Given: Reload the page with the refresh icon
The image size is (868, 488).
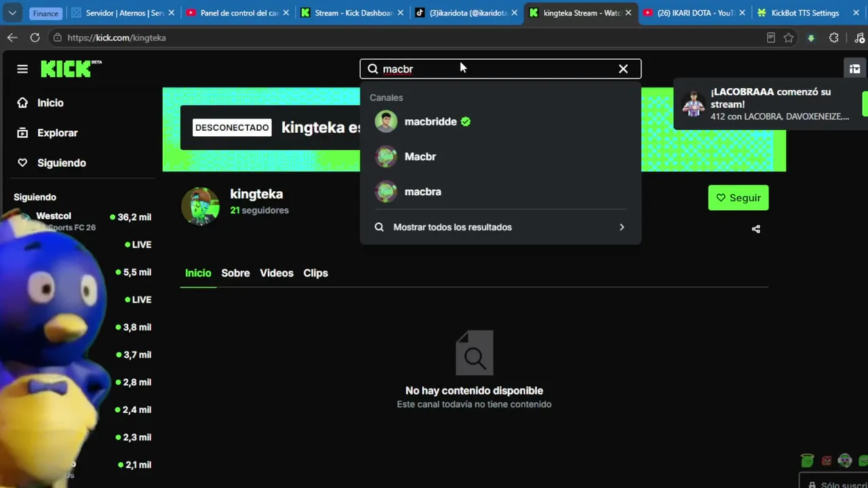Looking at the screenshot, I should (x=35, y=38).
